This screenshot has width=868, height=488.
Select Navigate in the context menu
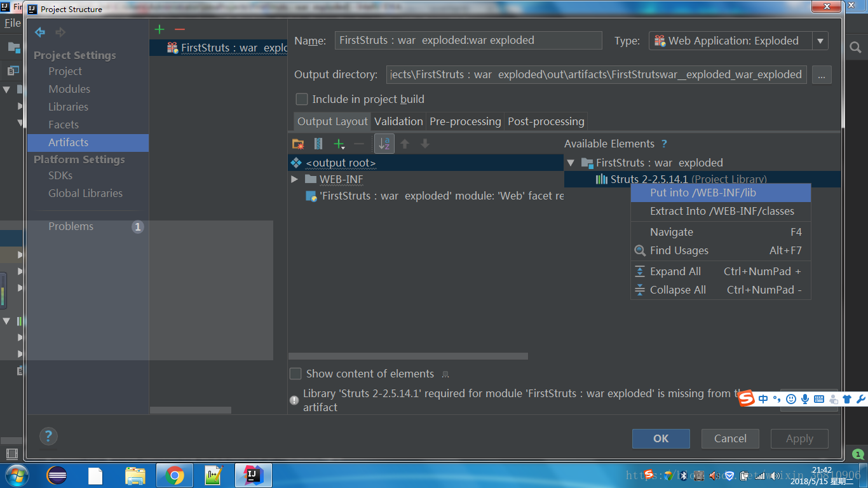[x=721, y=232]
